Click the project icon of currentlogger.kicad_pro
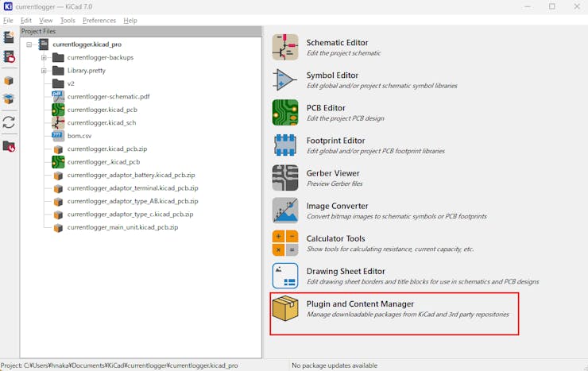Image resolution: width=588 pixels, height=371 pixels. click(44, 44)
